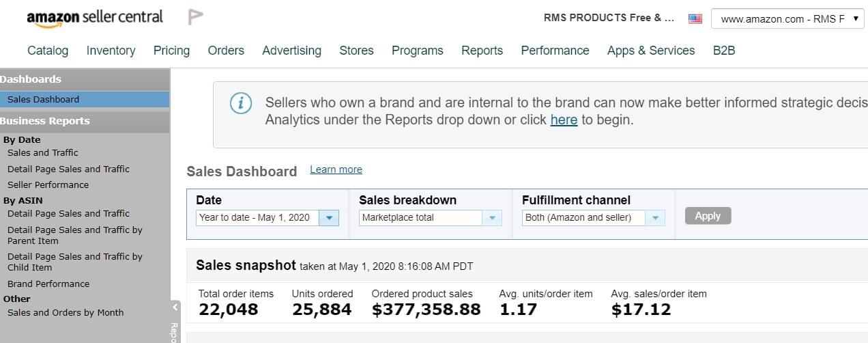Viewport: 868px width, 343px height.
Task: Follow the Learn more link
Action: point(336,169)
